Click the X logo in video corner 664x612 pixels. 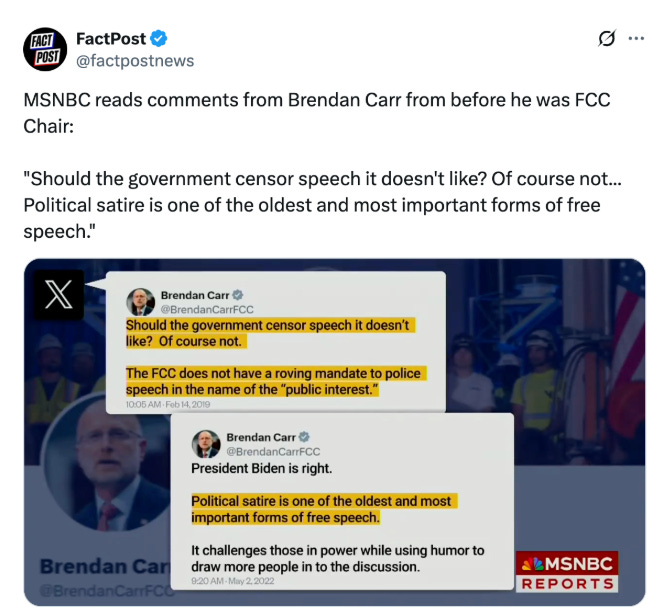click(x=59, y=295)
